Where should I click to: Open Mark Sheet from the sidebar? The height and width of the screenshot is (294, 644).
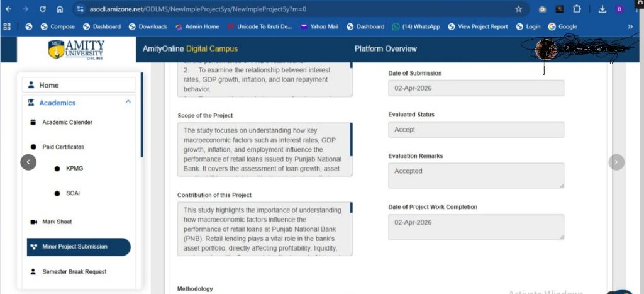coord(57,222)
